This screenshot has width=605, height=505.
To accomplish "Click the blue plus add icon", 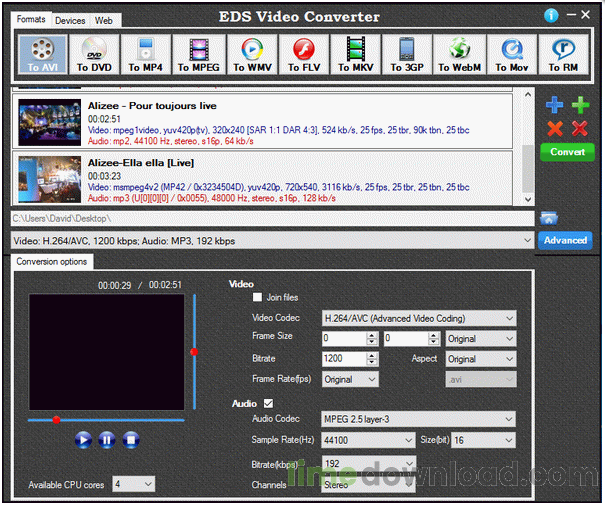I will pos(555,105).
